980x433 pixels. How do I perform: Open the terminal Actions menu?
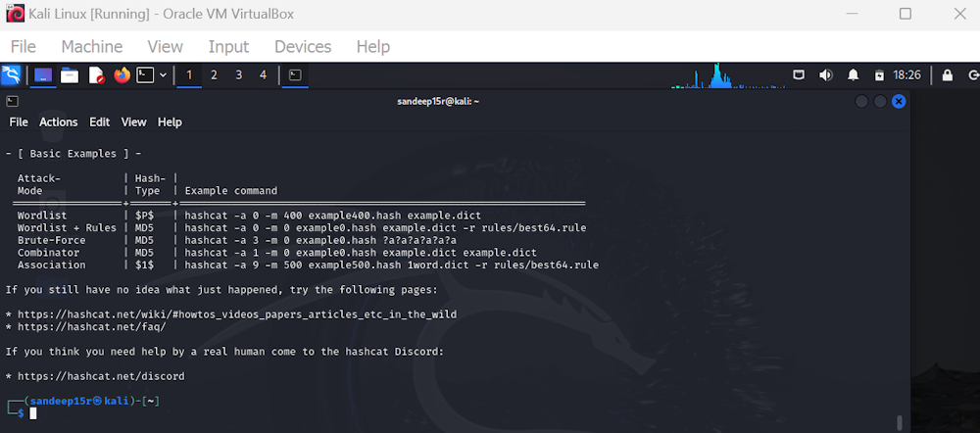tap(59, 121)
